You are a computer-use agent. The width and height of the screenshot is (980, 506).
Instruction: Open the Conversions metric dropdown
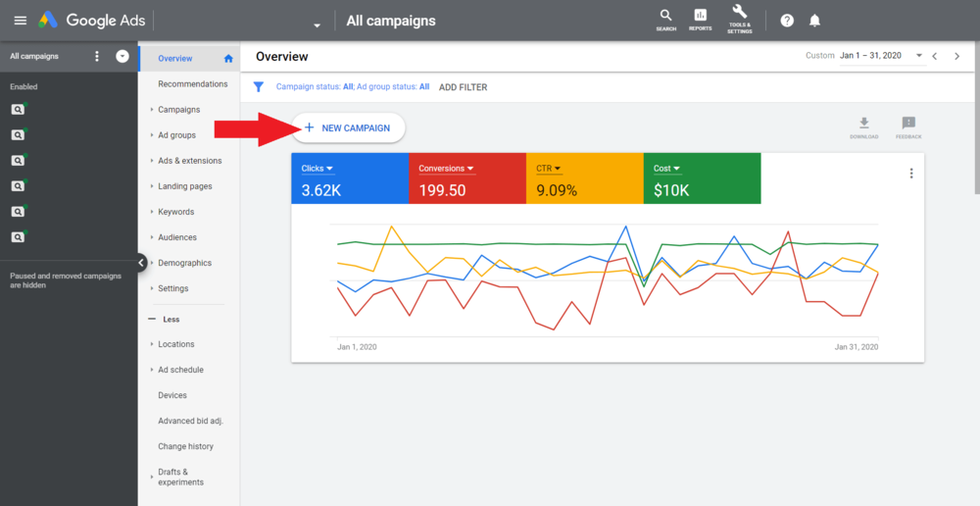coord(470,169)
